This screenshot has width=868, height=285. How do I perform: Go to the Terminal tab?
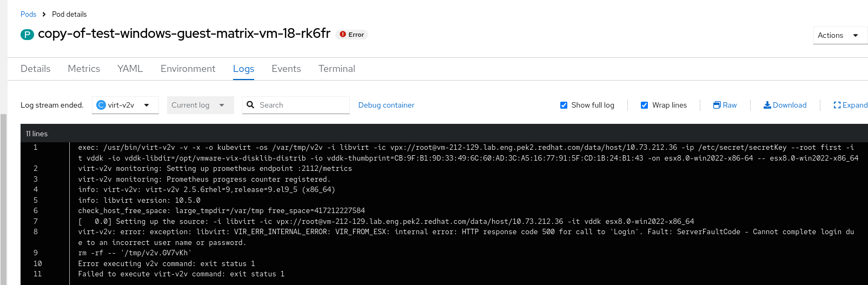[336, 69]
